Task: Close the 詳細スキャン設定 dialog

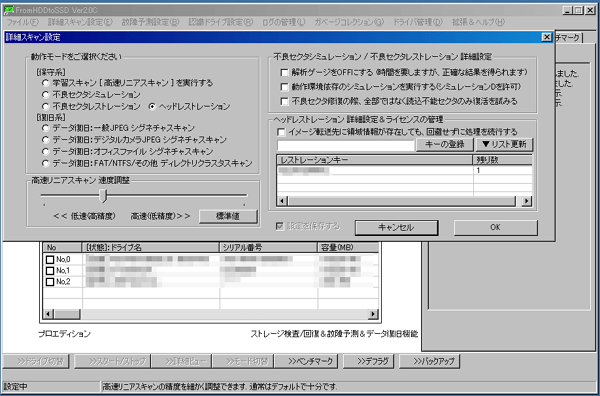Action: [546, 37]
